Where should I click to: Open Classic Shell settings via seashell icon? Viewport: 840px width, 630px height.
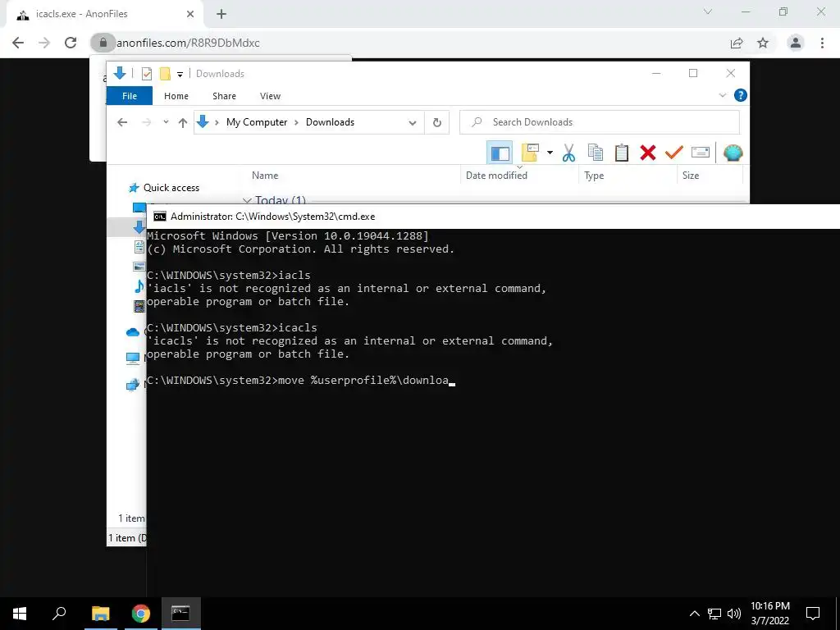(733, 153)
